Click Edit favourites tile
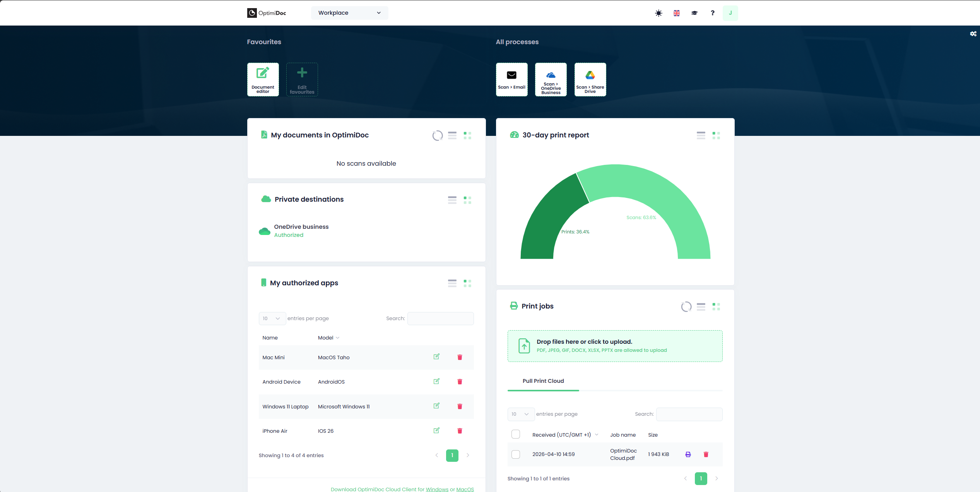 302,79
